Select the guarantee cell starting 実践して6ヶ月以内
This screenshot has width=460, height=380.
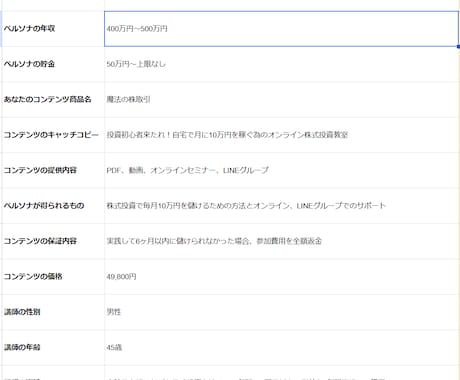click(281, 241)
